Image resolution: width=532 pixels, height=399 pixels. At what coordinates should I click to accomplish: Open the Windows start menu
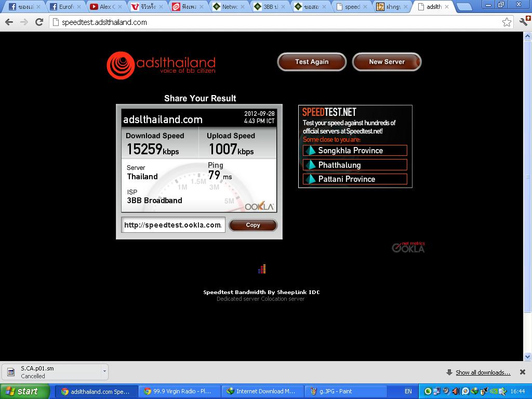click(x=25, y=392)
